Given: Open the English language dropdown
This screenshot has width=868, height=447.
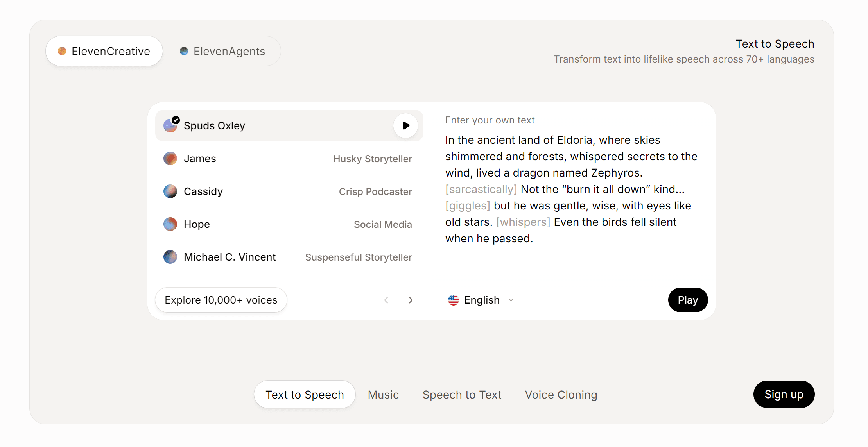Looking at the screenshot, I should pos(482,300).
